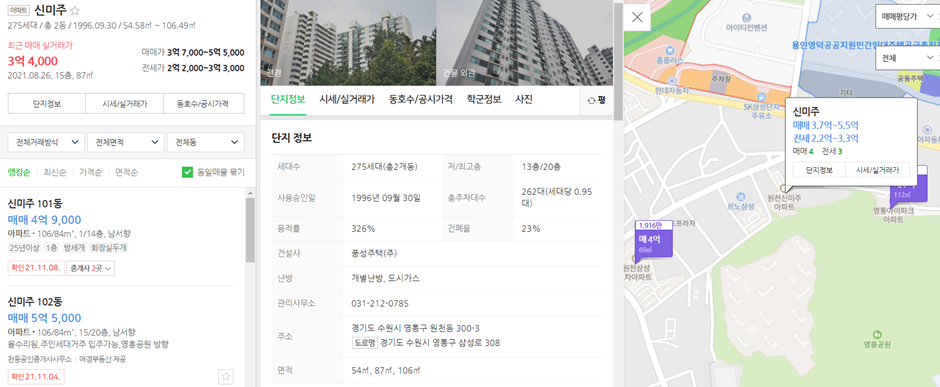Click 매매 3.7억~5.5억 in popup

826,125
